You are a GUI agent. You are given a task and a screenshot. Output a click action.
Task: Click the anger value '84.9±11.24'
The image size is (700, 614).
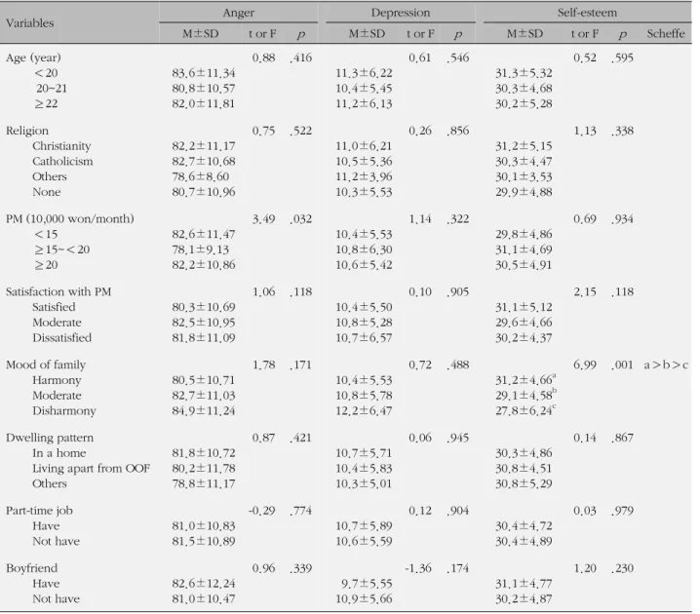pyautogui.click(x=204, y=411)
